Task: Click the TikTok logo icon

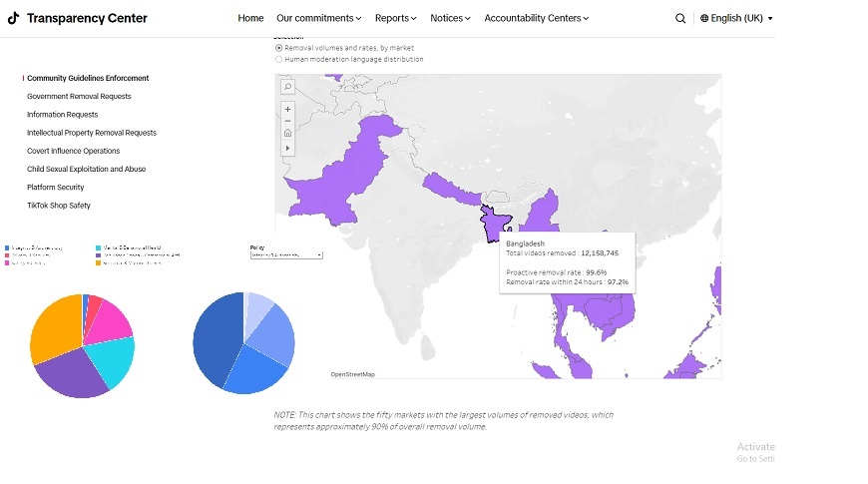Action: point(13,18)
